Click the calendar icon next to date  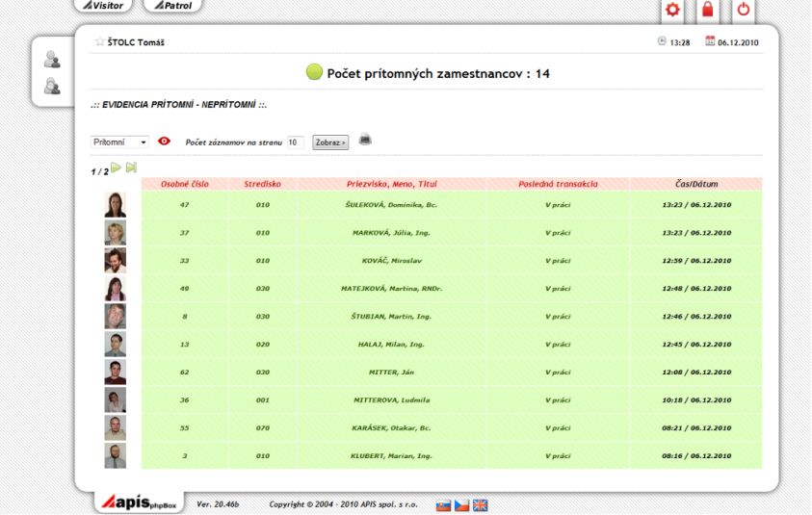711,41
